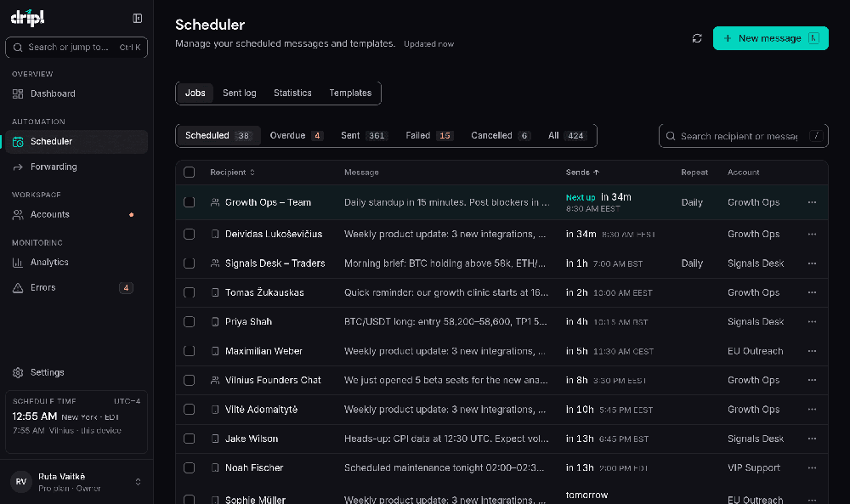Click the Accounts people icon
The height and width of the screenshot is (504, 850).
tap(18, 215)
